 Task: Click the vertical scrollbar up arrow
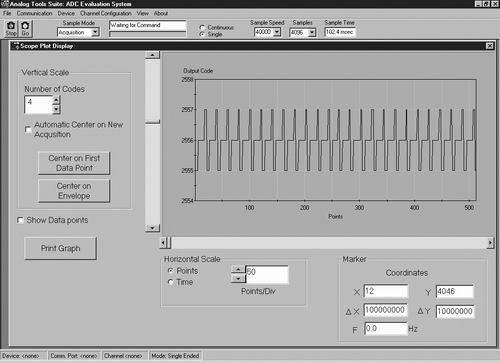[x=152, y=55]
